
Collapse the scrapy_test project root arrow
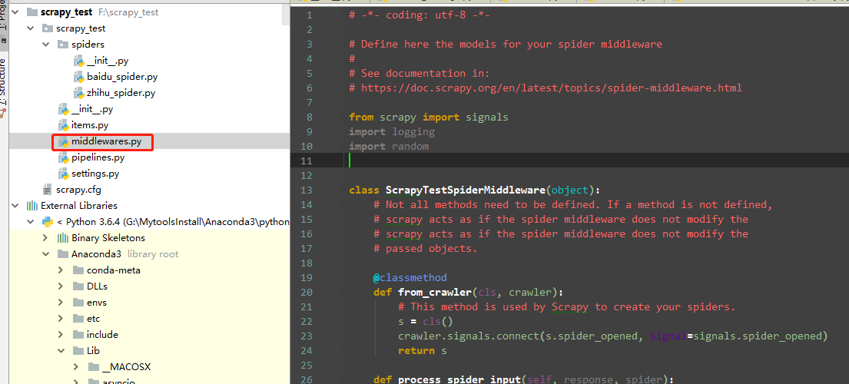tap(15, 12)
